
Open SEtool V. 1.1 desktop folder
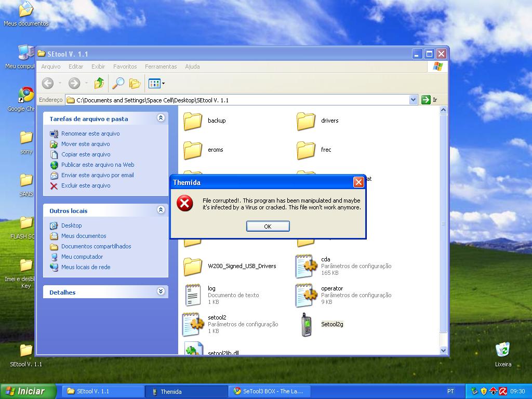click(x=26, y=355)
